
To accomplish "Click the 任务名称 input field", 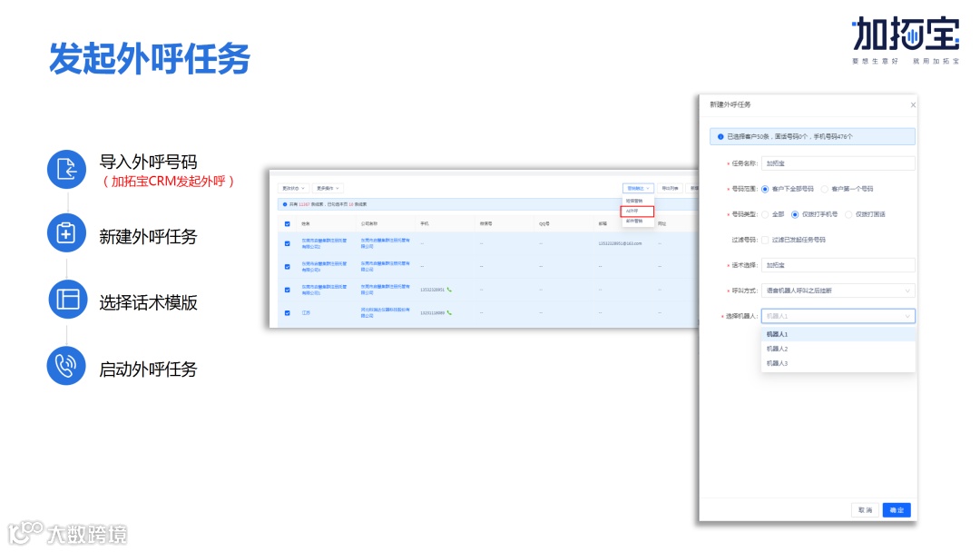I will tap(838, 163).
